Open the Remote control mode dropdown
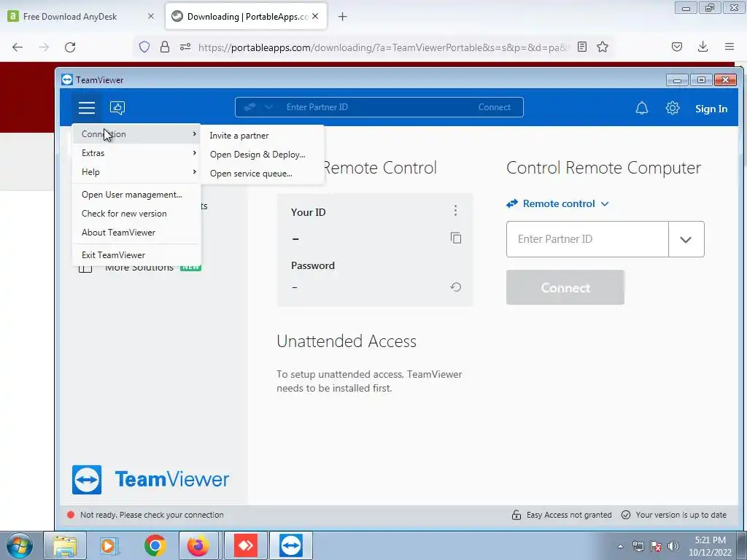 (557, 204)
